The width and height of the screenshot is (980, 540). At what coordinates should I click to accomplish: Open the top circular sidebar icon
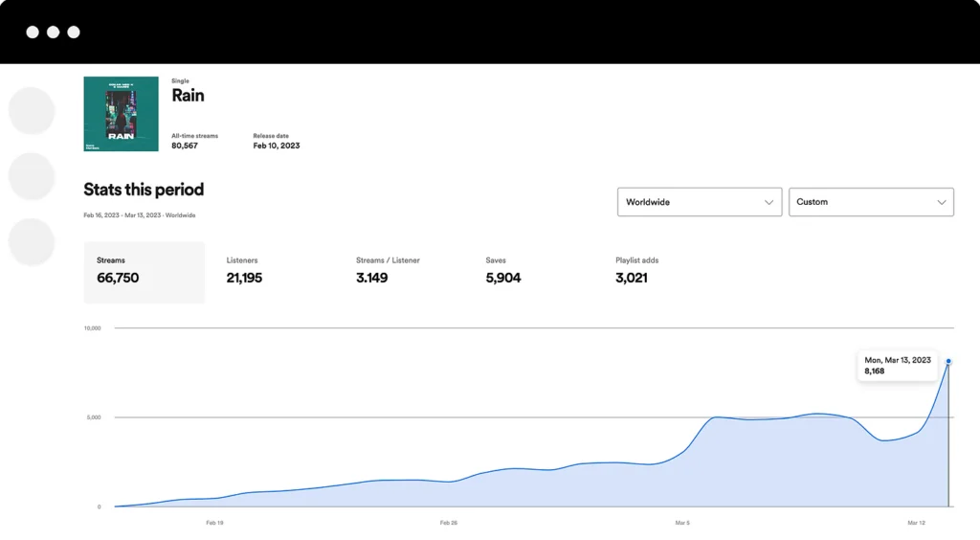tap(32, 111)
